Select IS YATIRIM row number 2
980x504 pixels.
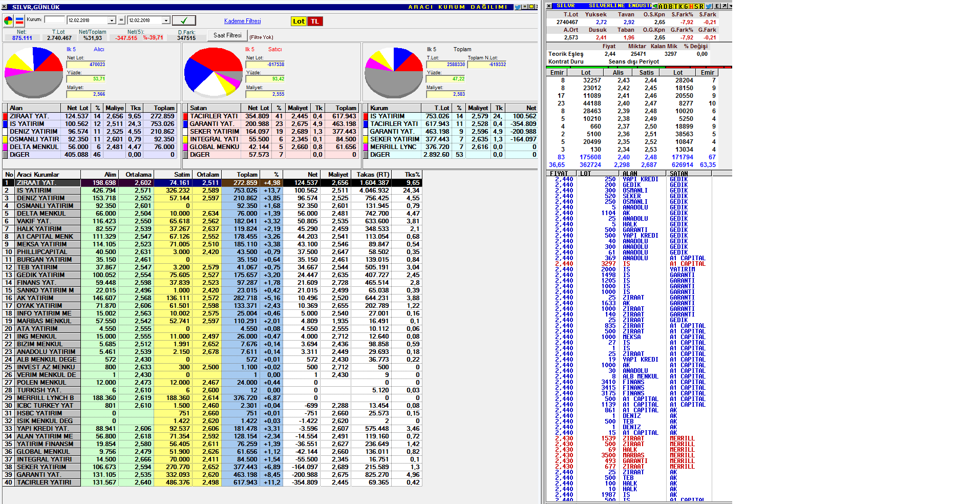[x=212, y=191]
